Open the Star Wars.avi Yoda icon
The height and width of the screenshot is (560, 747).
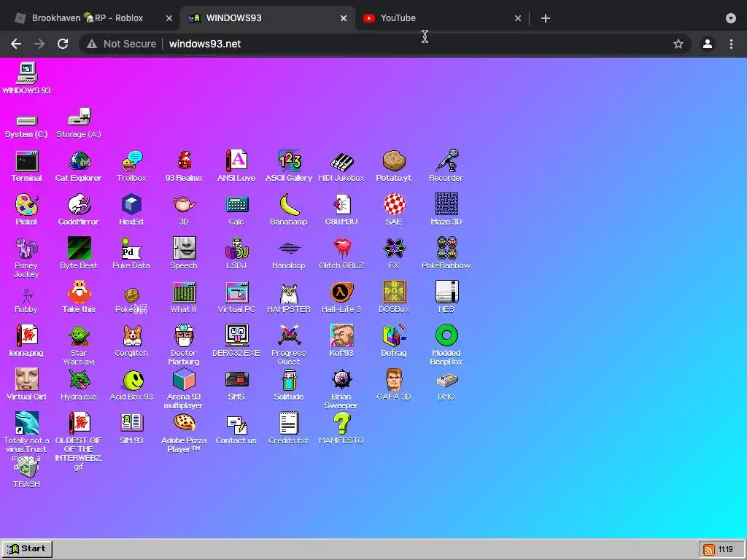(79, 345)
